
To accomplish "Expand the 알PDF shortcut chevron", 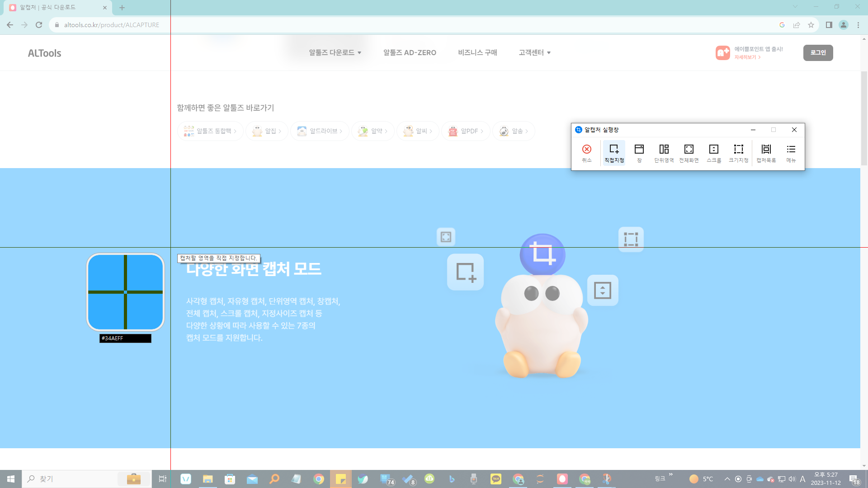I will tap(482, 131).
